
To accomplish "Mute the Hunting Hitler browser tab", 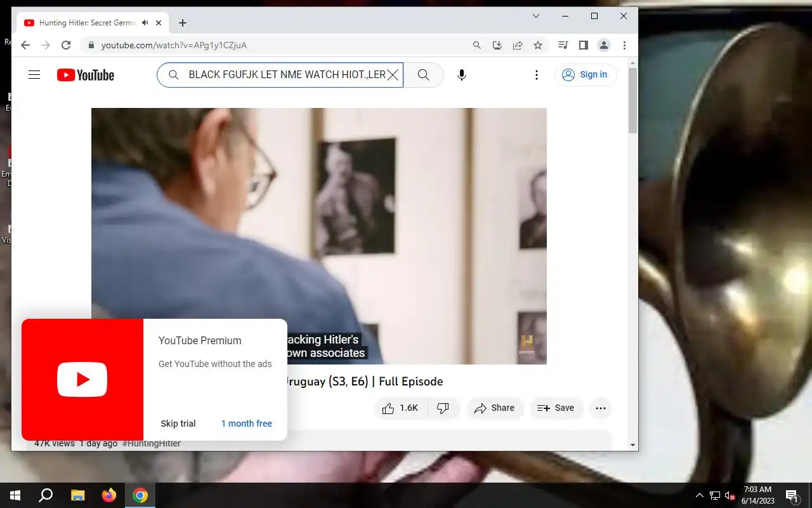I will (x=145, y=23).
